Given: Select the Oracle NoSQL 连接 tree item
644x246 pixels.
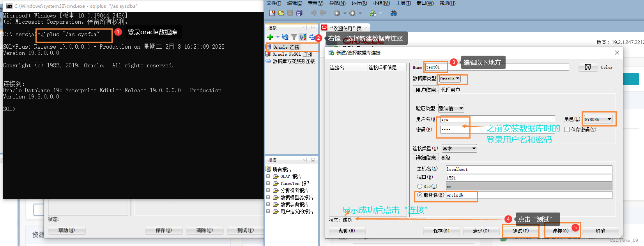Looking at the screenshot, I should point(289,54).
